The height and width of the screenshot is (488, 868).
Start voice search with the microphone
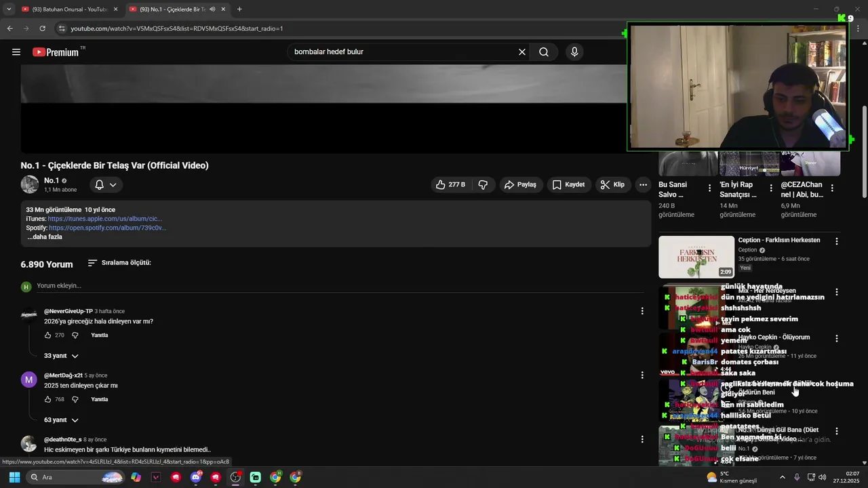click(574, 52)
